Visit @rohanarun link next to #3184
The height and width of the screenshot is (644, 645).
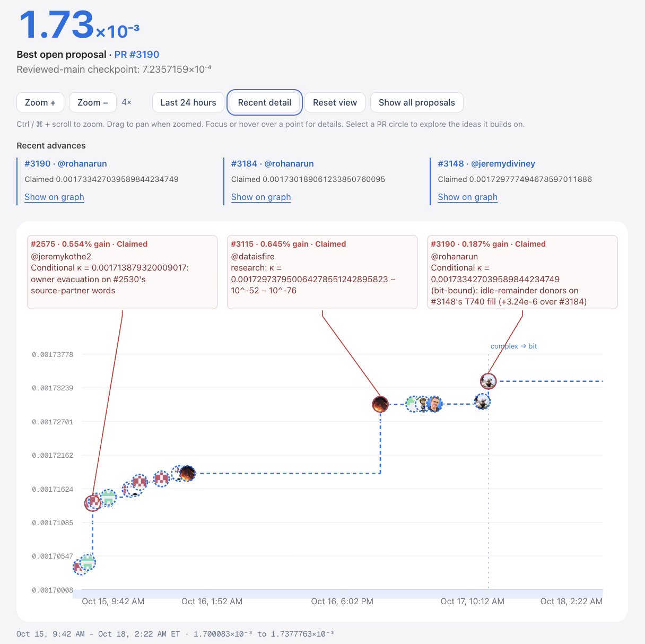click(289, 163)
